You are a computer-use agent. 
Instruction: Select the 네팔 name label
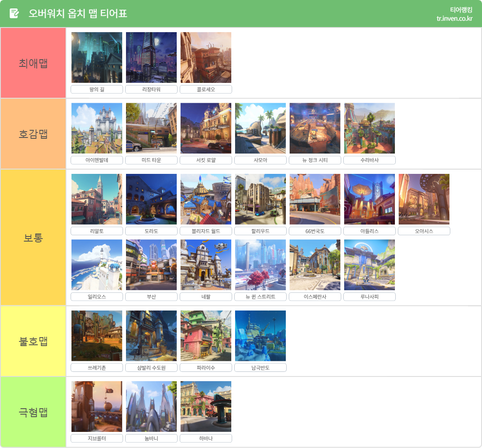point(206,297)
